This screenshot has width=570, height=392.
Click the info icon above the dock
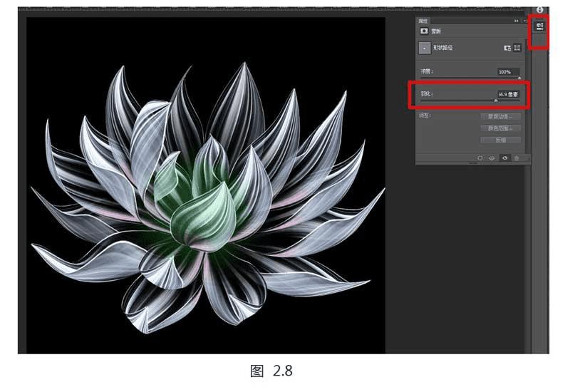point(539,10)
